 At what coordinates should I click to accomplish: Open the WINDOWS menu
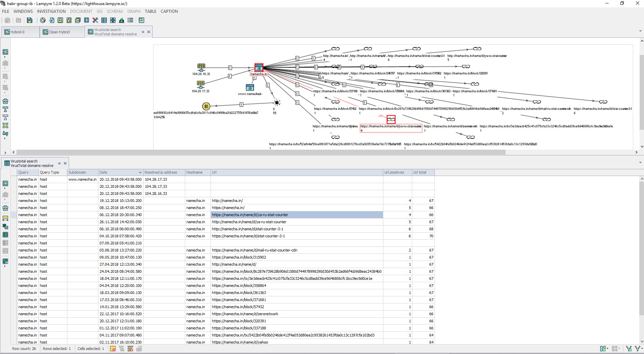pos(23,11)
